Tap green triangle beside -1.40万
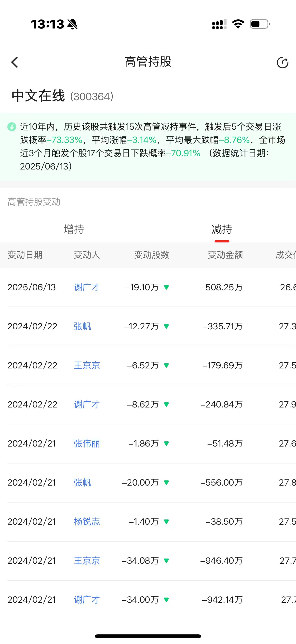Image resolution: width=296 pixels, height=644 pixels. pos(166,521)
